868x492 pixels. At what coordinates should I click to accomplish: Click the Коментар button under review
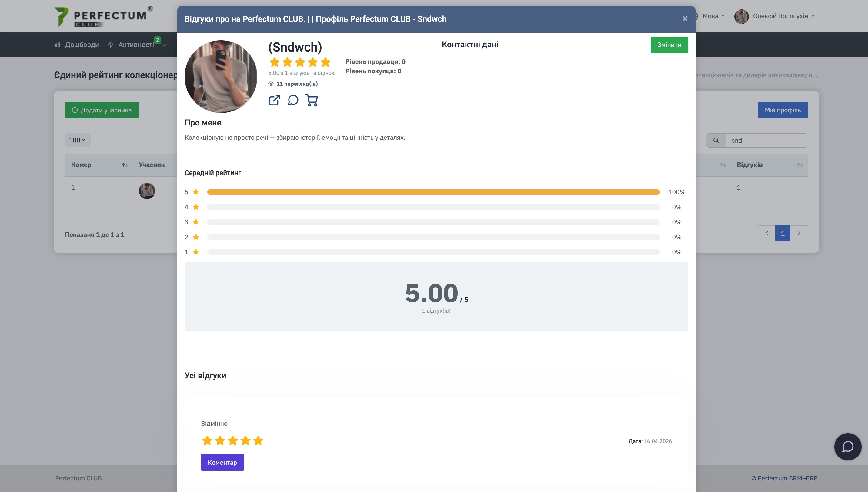(x=222, y=462)
